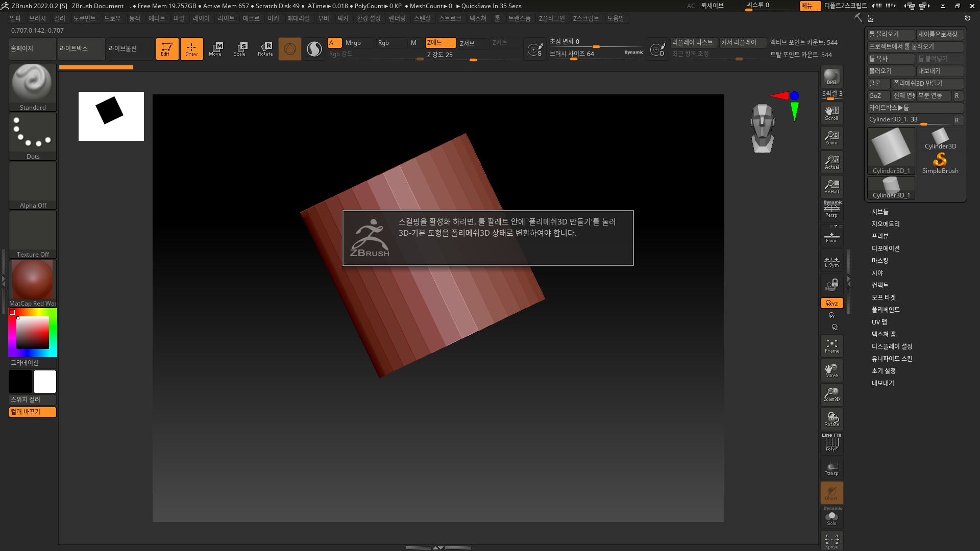Click the 라이트박스 button
Viewport: 980px width, 551px height.
(x=82, y=49)
